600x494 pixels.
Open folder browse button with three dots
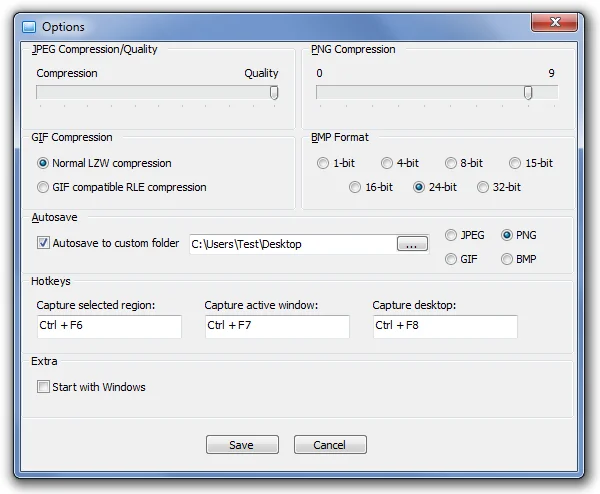pyautogui.click(x=412, y=244)
